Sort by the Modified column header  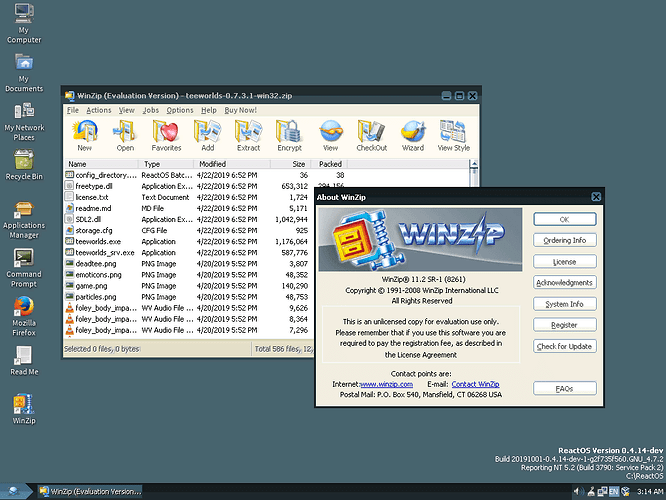[x=232, y=164]
